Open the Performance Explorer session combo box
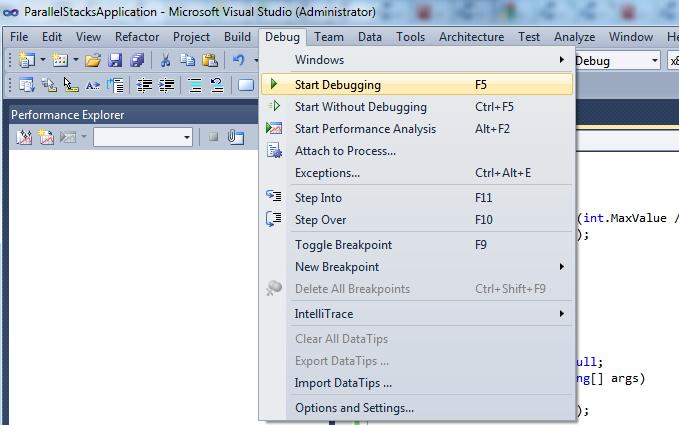Viewport: 679px width, 425px height. (x=143, y=137)
